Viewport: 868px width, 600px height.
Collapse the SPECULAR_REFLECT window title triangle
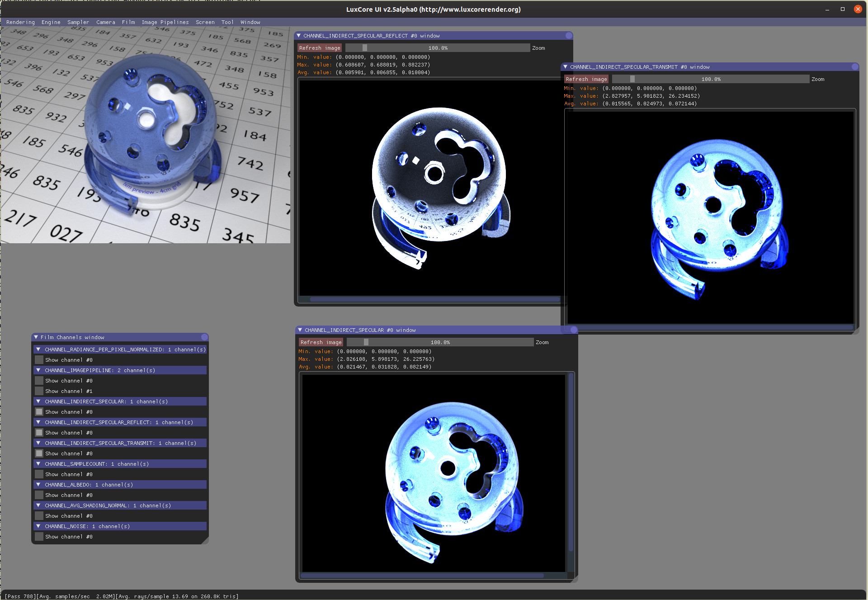(298, 36)
